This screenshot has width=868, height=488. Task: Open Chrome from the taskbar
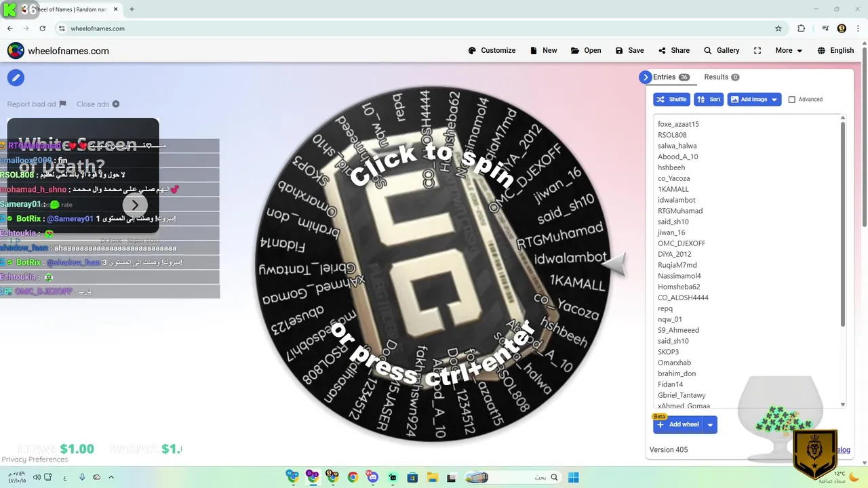point(353,477)
